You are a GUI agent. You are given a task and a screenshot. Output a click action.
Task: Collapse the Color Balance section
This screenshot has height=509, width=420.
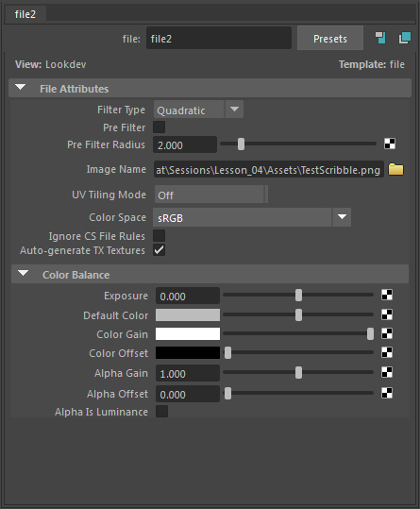[23, 274]
